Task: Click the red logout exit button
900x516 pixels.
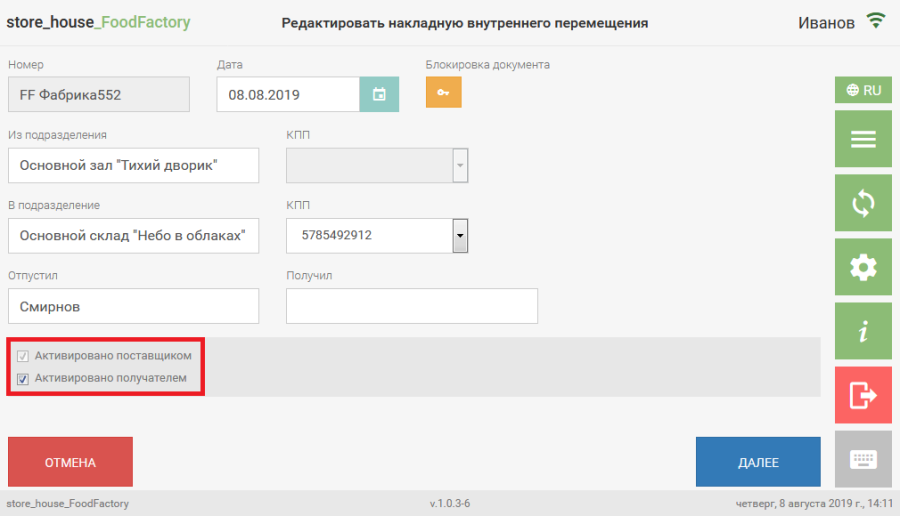Action: point(862,395)
